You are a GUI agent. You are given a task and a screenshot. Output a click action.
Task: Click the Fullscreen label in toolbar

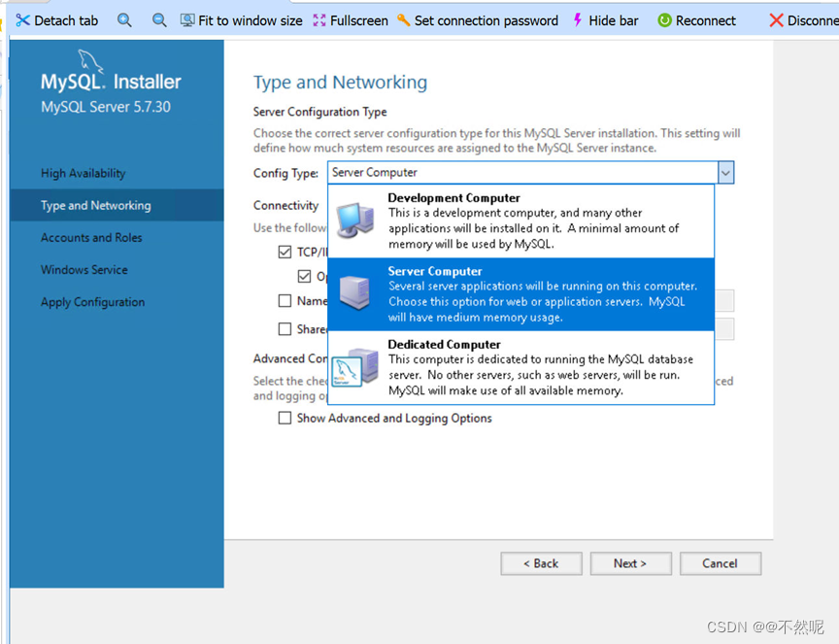pyautogui.click(x=359, y=20)
